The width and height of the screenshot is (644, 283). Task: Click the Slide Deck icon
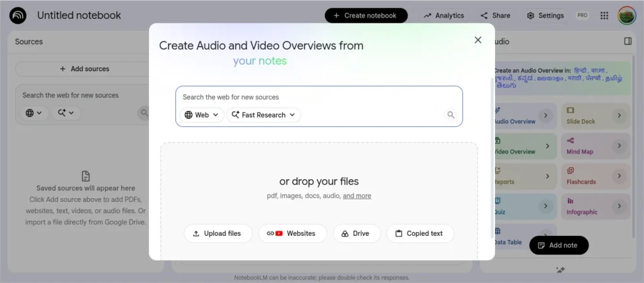[570, 110]
